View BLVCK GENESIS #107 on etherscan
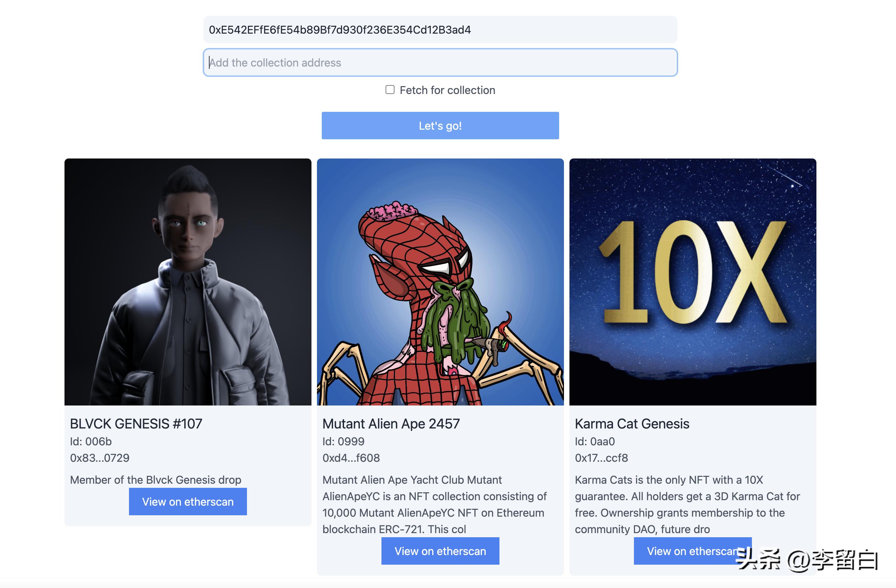Image resolution: width=896 pixels, height=588 pixels. [x=188, y=502]
